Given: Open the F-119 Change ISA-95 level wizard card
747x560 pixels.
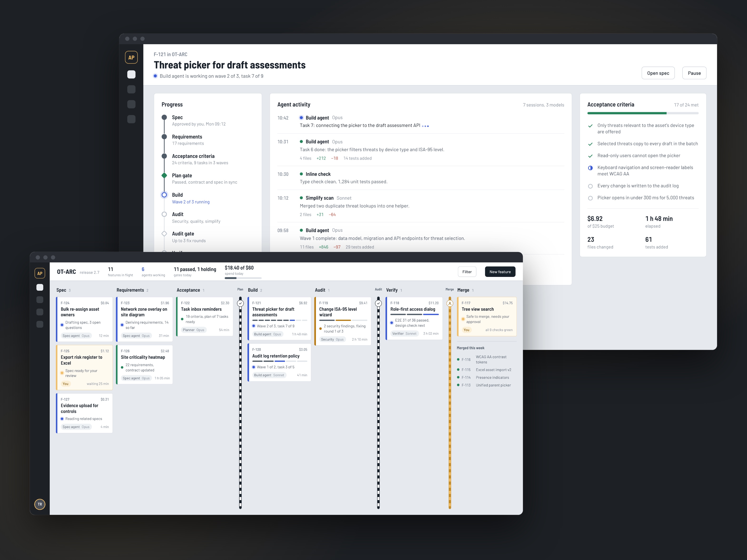Looking at the screenshot, I should [x=343, y=321].
